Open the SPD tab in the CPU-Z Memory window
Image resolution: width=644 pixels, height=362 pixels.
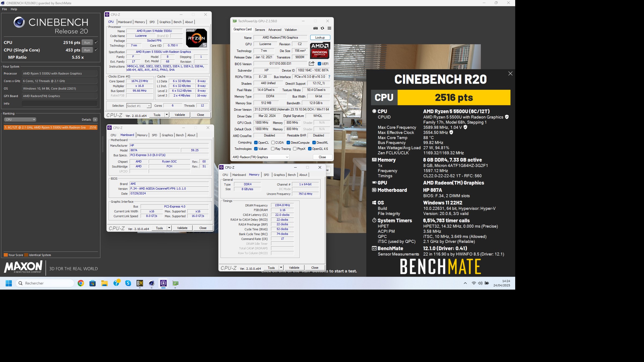266,175
